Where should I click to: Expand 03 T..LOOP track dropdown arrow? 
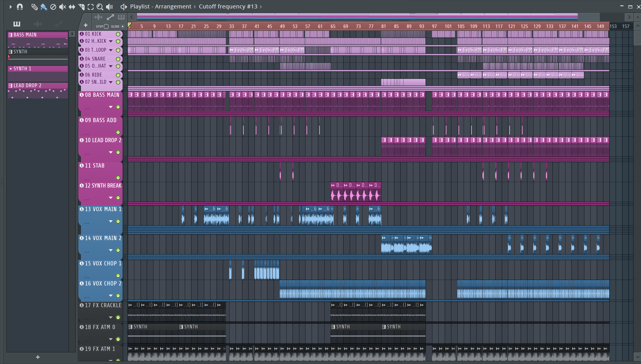click(111, 50)
